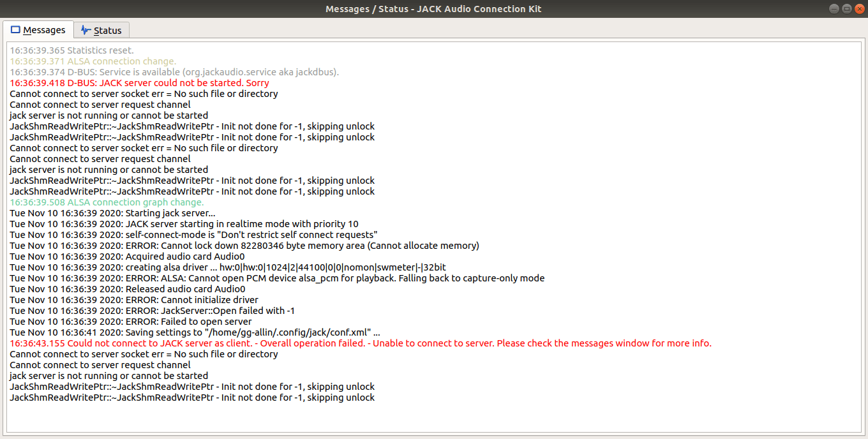Click the "Starting jack server..." line

coord(112,213)
